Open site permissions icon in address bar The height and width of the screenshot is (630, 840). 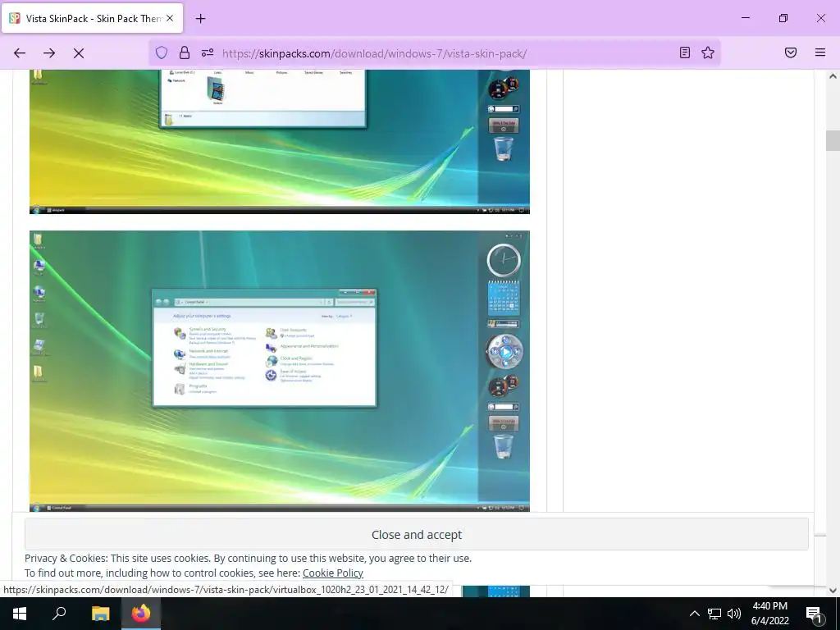pos(208,52)
